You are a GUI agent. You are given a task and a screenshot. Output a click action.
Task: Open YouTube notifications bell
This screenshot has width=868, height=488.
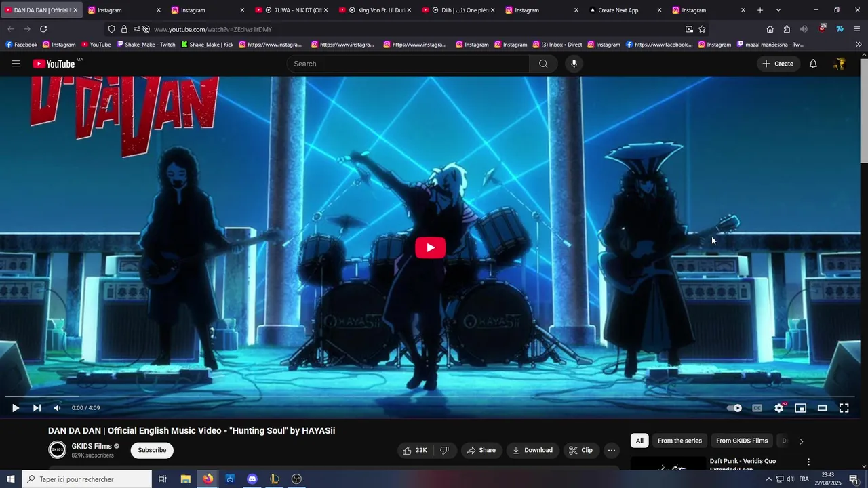coord(813,64)
